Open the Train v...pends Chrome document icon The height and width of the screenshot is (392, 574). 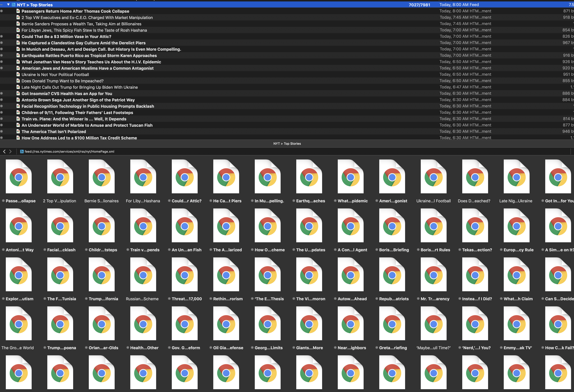[x=143, y=225]
